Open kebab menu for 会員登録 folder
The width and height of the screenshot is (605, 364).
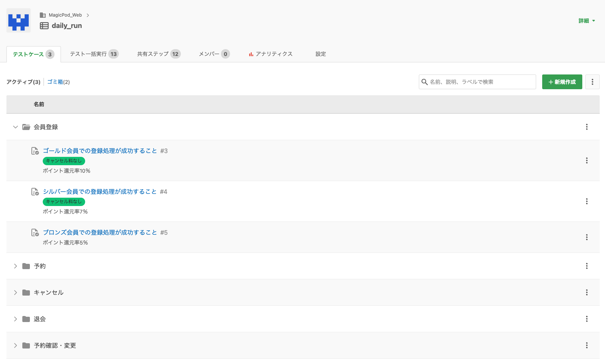pos(586,127)
